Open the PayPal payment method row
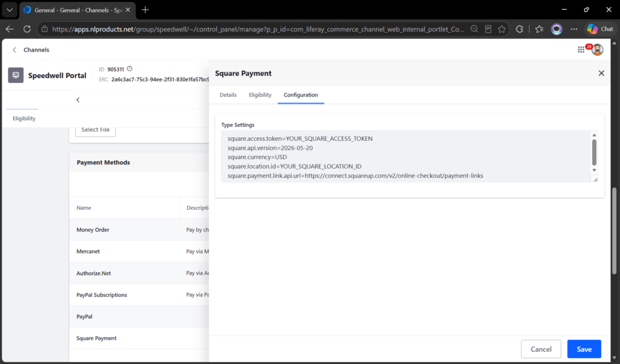 139,317
